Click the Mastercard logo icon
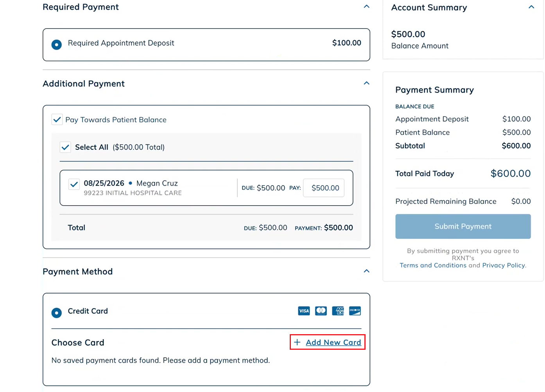This screenshot has height=392, width=545. 321,311
